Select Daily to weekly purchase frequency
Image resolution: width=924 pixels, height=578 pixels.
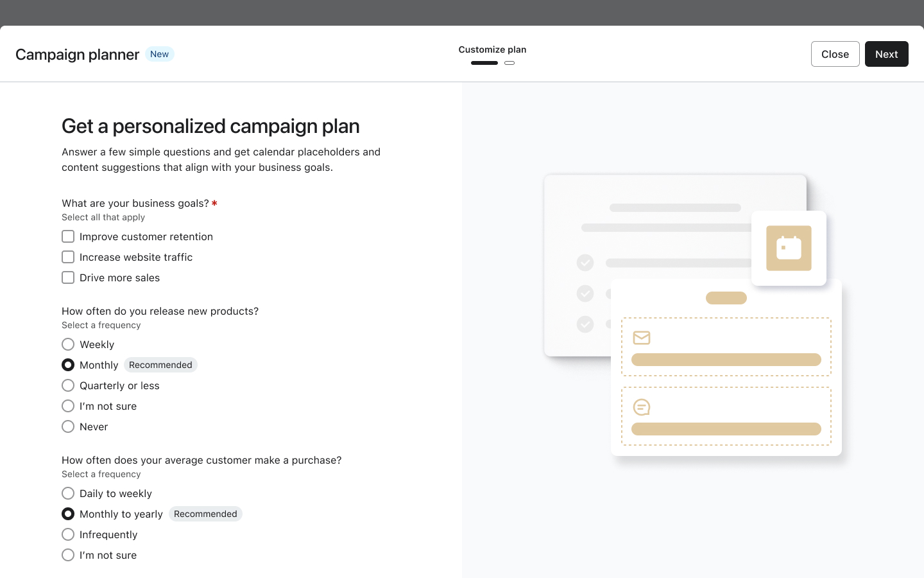[68, 493]
